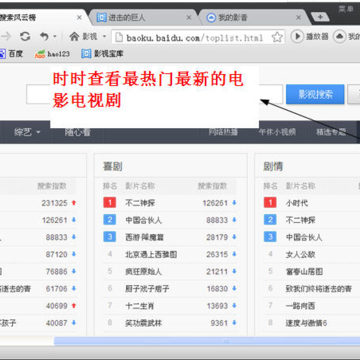Open 西游降魔篇 in the 喜剧 list

click(144, 237)
